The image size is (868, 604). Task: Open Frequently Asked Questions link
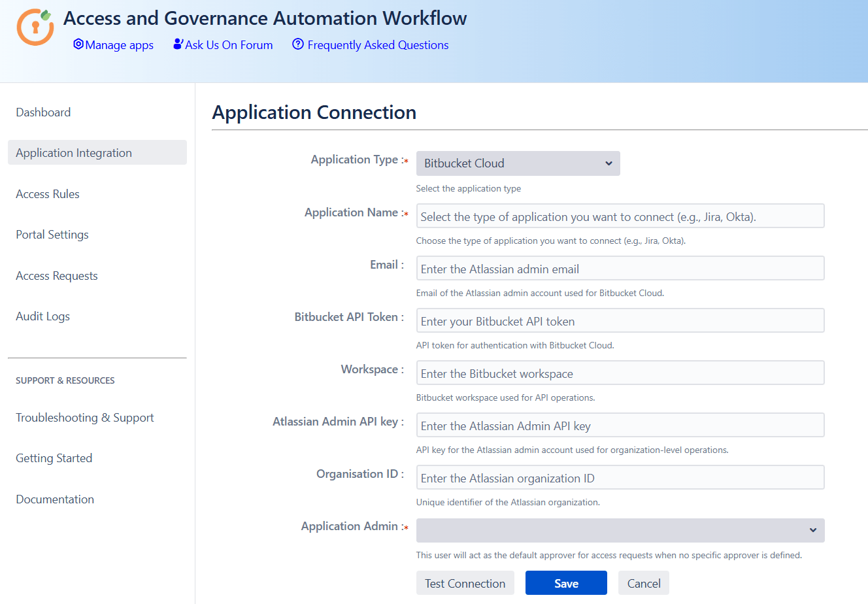[x=378, y=45]
